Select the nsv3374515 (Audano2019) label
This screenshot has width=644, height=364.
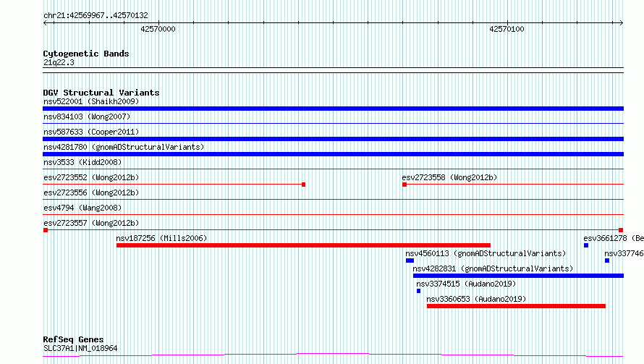point(466,284)
